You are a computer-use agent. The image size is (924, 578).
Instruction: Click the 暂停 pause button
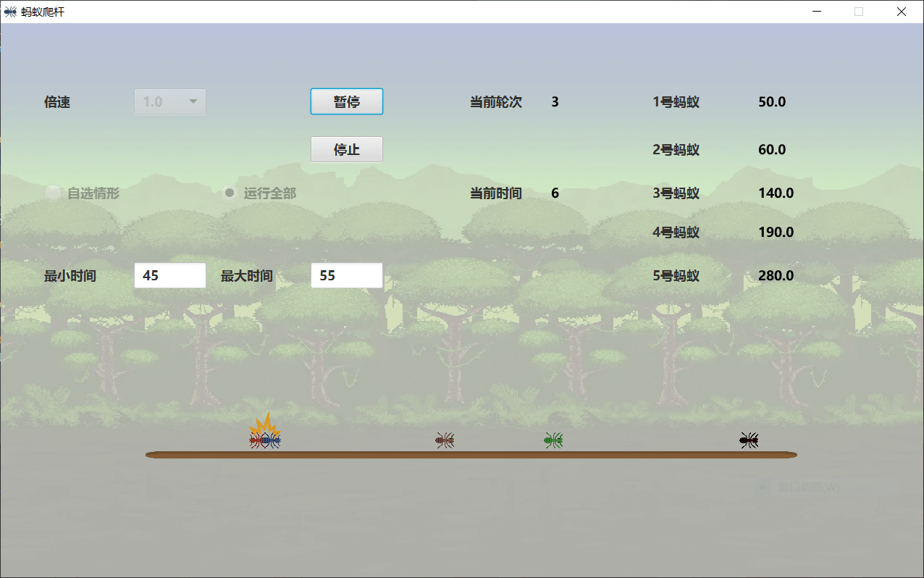[x=346, y=101]
